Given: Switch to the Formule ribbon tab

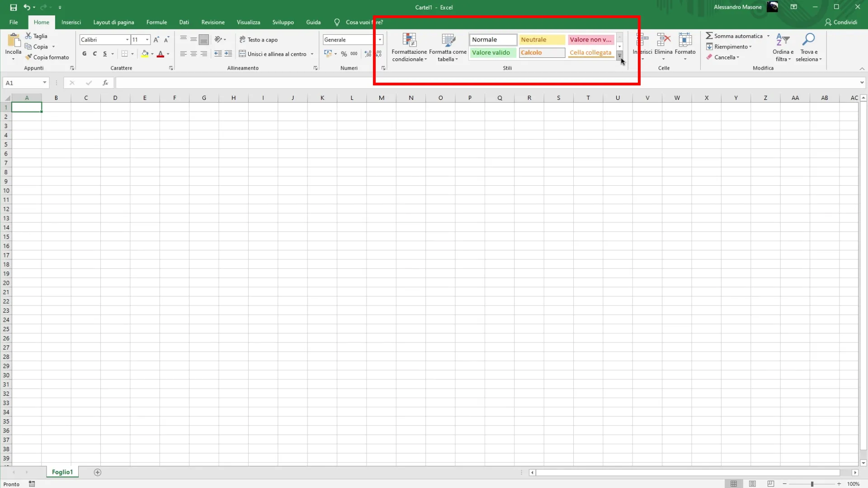Looking at the screenshot, I should click(x=156, y=22).
